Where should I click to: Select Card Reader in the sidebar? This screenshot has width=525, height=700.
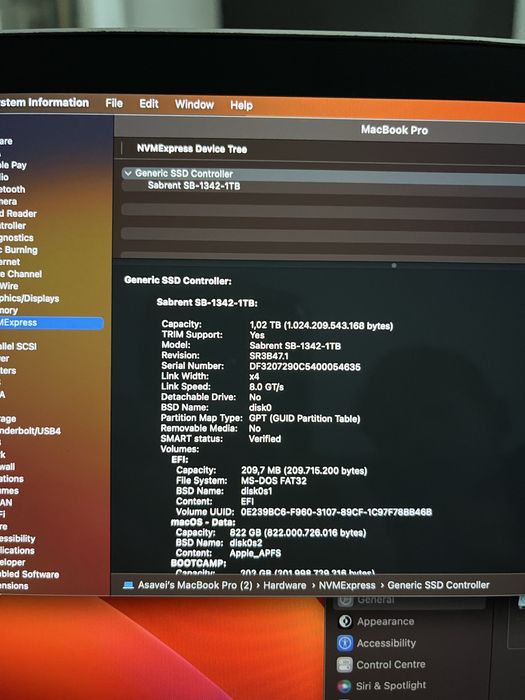(x=18, y=213)
